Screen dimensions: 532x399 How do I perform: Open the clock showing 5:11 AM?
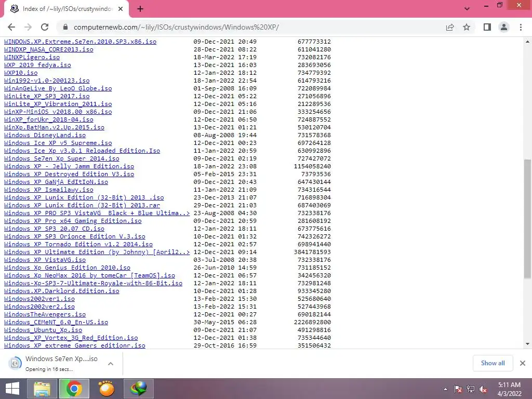click(509, 389)
